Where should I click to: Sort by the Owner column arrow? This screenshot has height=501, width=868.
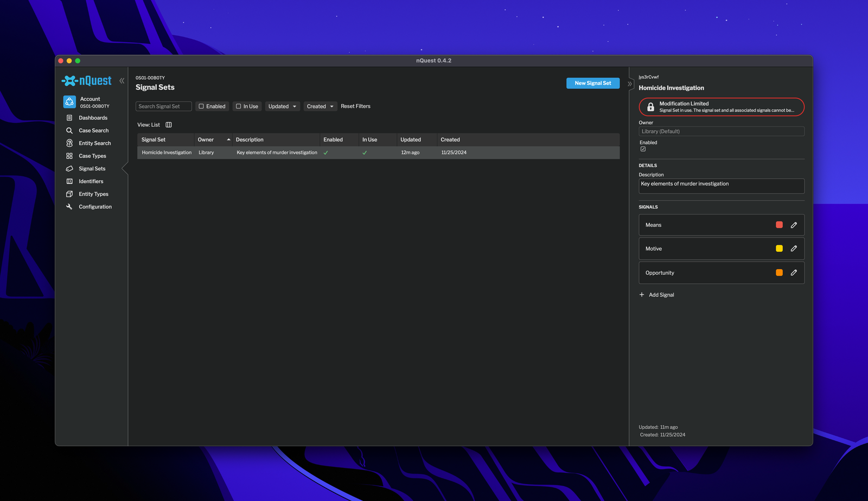tap(229, 140)
